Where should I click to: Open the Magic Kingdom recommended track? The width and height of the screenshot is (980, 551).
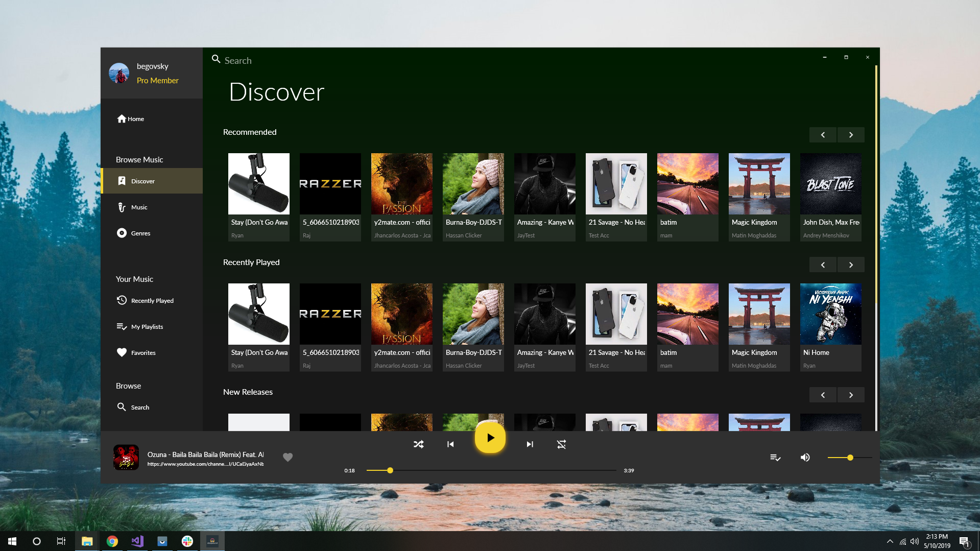759,197
